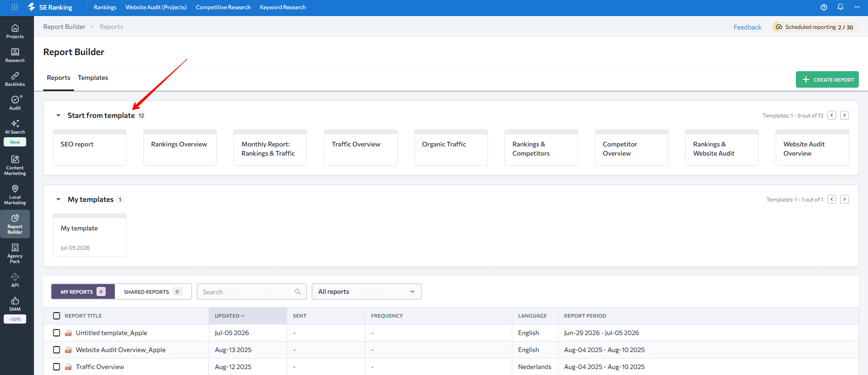Open Rankings in the top menu
Viewport: 868px width, 375px height.
pyautogui.click(x=105, y=7)
